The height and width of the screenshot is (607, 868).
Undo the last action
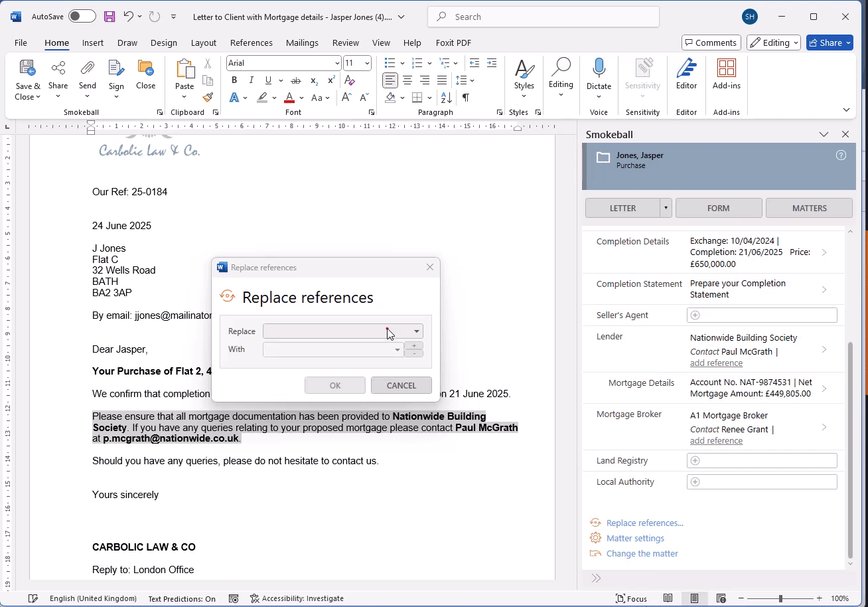tap(129, 17)
